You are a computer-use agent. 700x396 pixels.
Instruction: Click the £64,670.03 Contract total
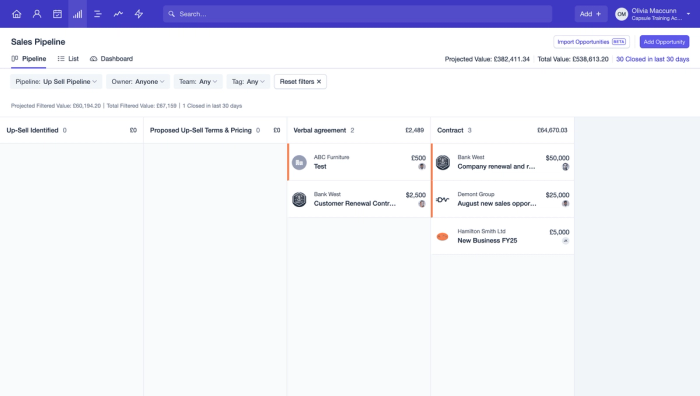click(552, 130)
